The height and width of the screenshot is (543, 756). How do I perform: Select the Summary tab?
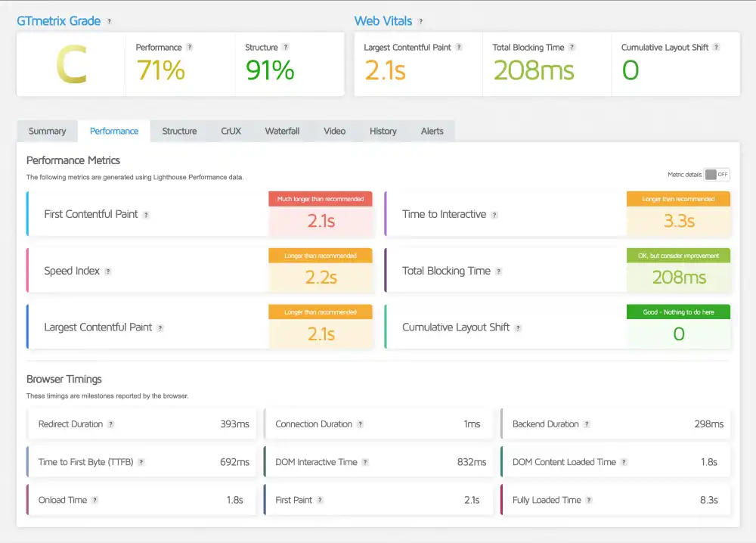[x=47, y=131]
